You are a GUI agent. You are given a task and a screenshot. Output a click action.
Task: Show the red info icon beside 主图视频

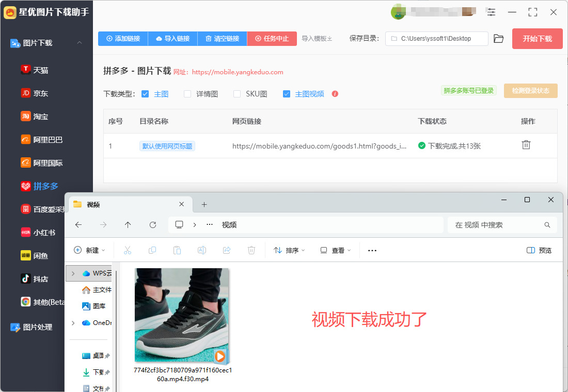pos(335,94)
